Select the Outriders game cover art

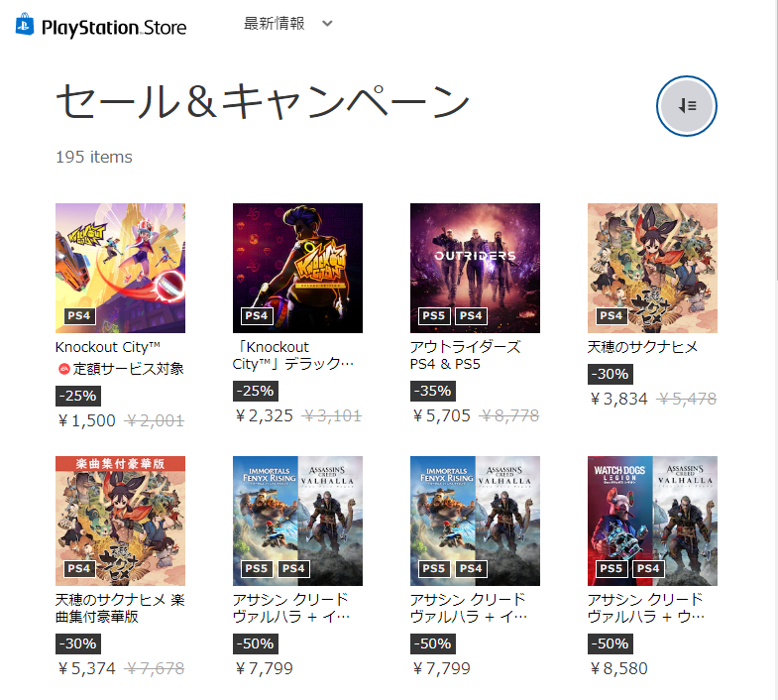(x=475, y=268)
